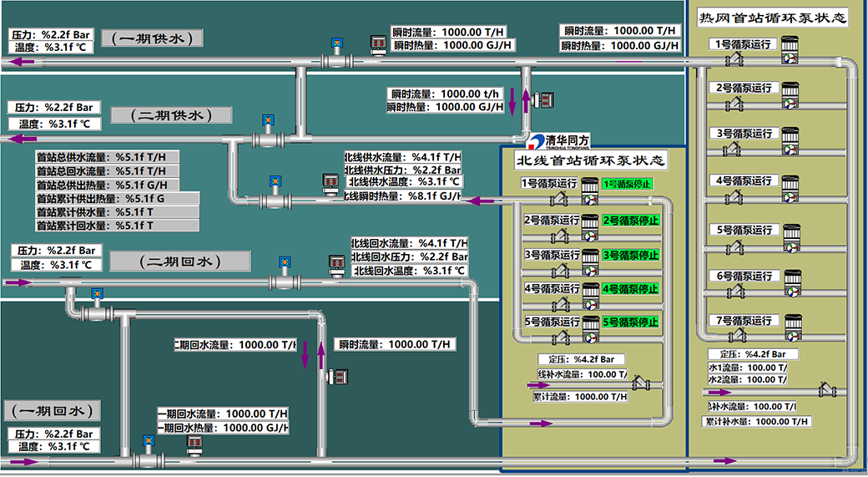Click the 北线瞬时热量 readout
Screen dimensions: 868x477
click(402, 195)
